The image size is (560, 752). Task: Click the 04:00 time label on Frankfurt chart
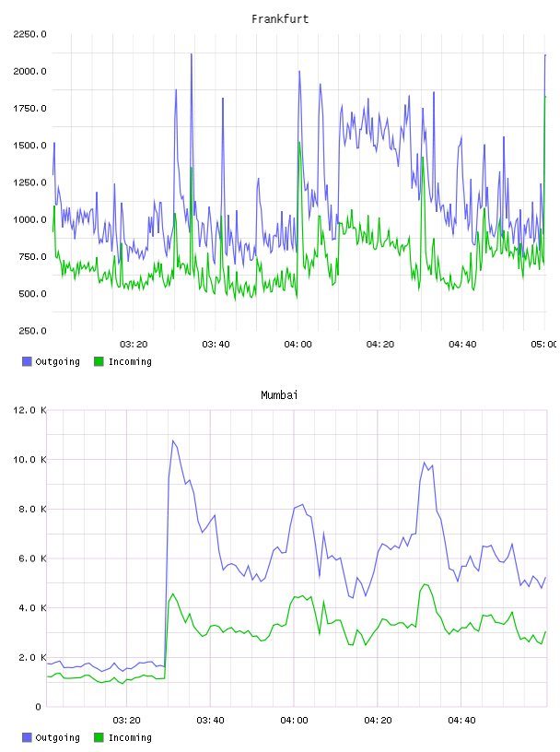(297, 345)
